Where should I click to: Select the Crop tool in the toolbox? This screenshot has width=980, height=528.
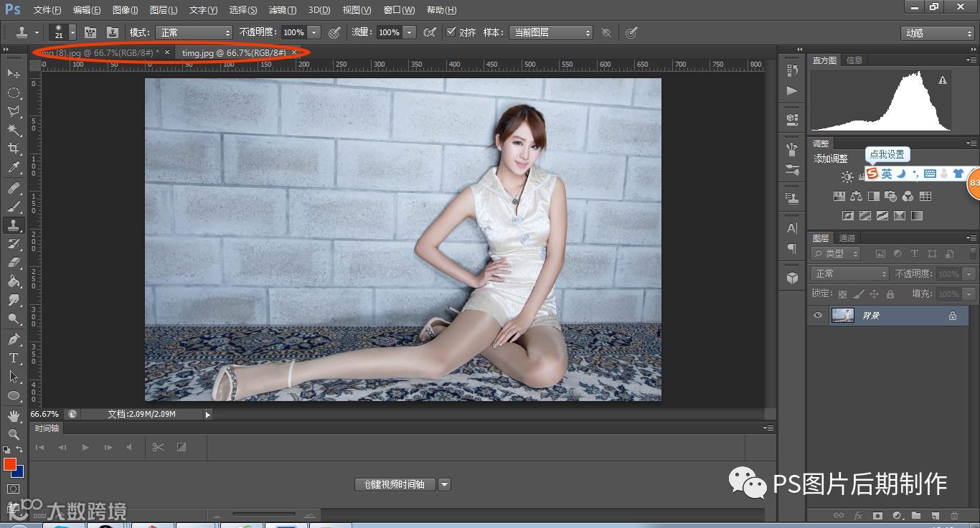[x=14, y=149]
